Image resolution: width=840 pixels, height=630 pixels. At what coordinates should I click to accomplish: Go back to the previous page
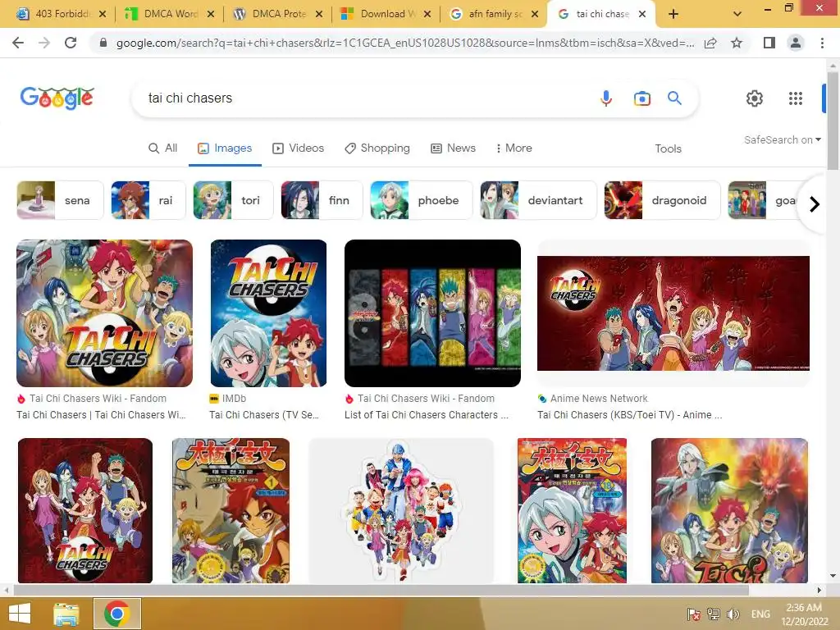pyautogui.click(x=18, y=43)
